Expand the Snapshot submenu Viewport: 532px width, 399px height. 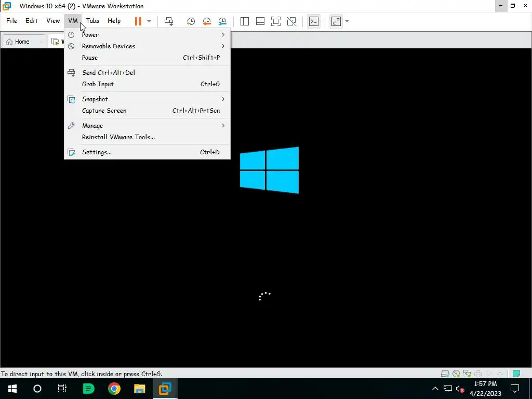pyautogui.click(x=147, y=99)
